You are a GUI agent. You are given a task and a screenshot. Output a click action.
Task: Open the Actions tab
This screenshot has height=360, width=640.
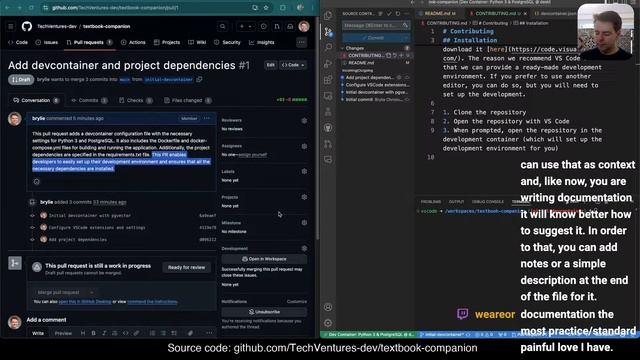(133, 42)
